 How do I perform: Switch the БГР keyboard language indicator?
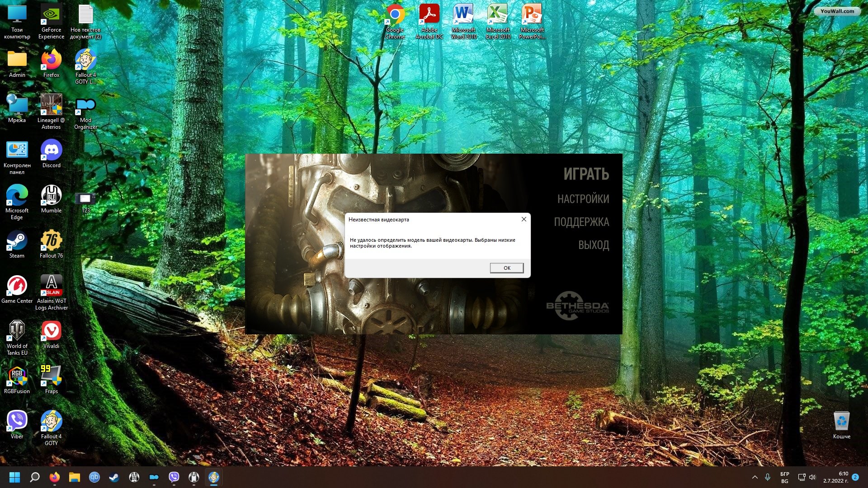(784, 477)
